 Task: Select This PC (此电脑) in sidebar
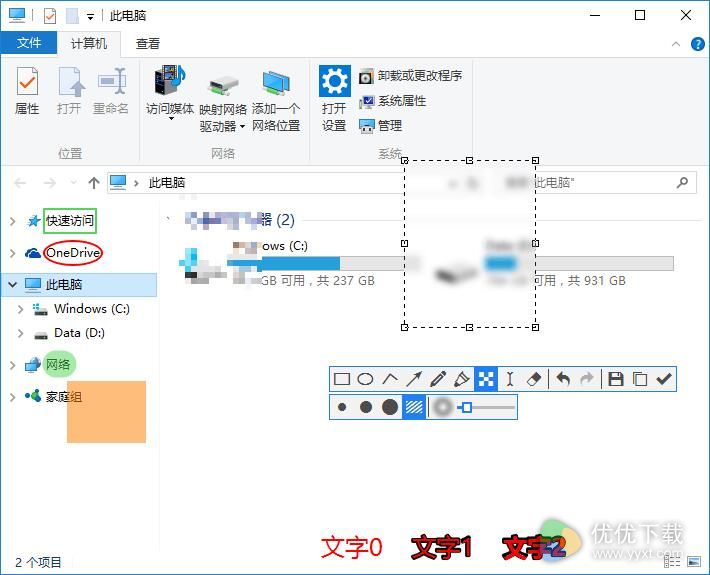coord(63,285)
